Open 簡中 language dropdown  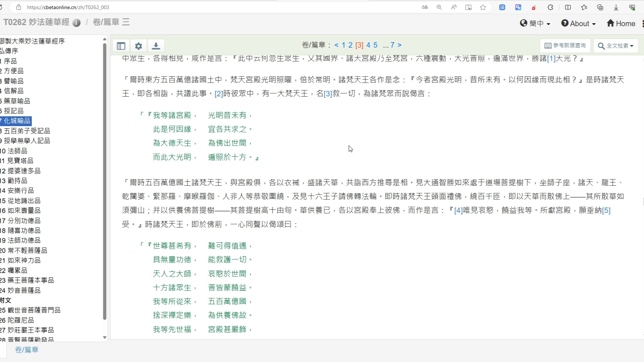535,24
